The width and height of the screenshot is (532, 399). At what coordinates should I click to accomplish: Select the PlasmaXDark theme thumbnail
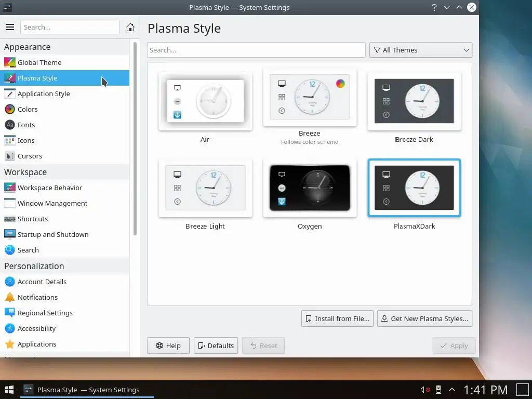click(414, 188)
